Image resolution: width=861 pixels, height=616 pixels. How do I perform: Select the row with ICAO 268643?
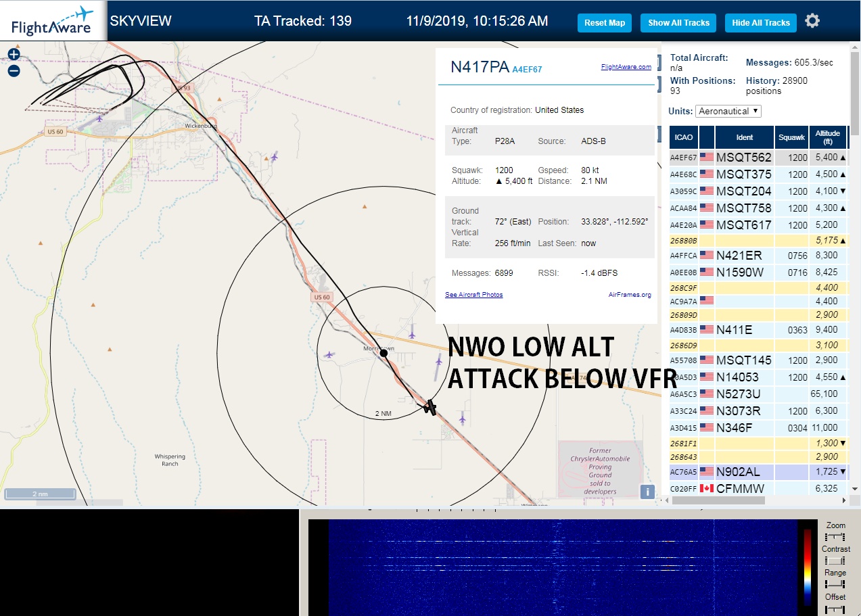click(x=758, y=457)
